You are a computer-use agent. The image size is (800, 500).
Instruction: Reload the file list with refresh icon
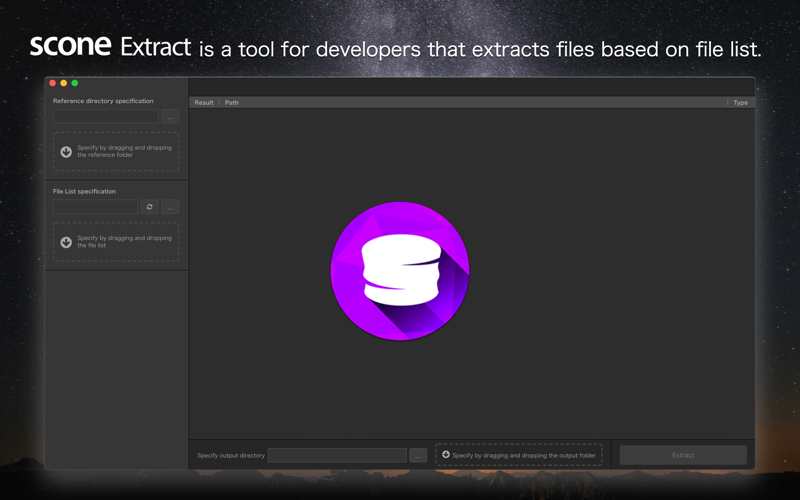tap(149, 207)
